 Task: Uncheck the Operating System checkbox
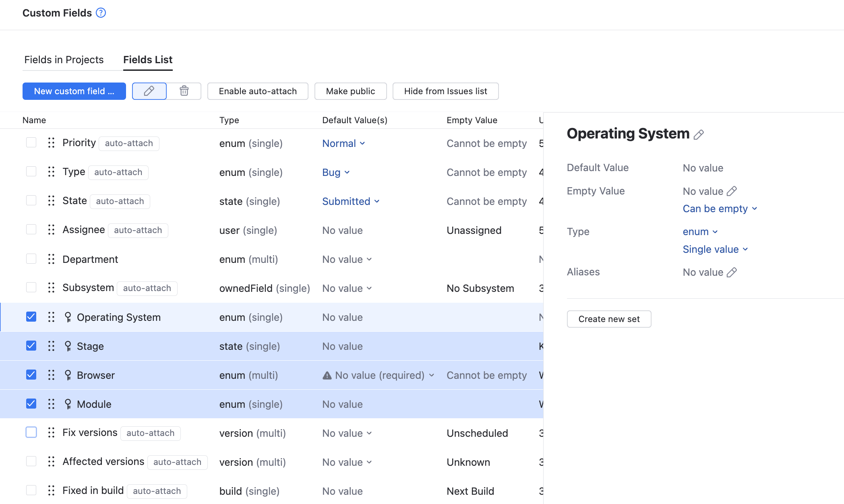pos(31,317)
